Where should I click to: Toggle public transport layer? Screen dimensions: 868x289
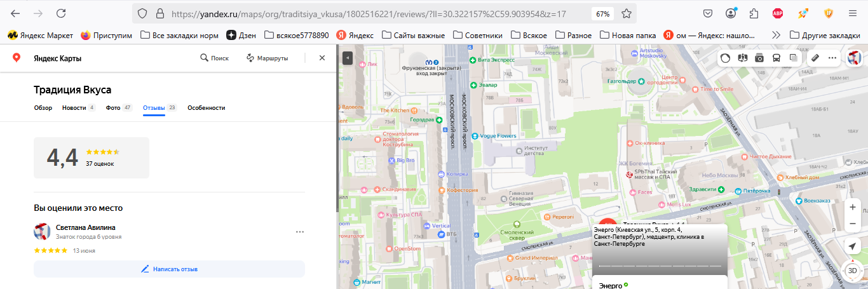[x=776, y=58]
